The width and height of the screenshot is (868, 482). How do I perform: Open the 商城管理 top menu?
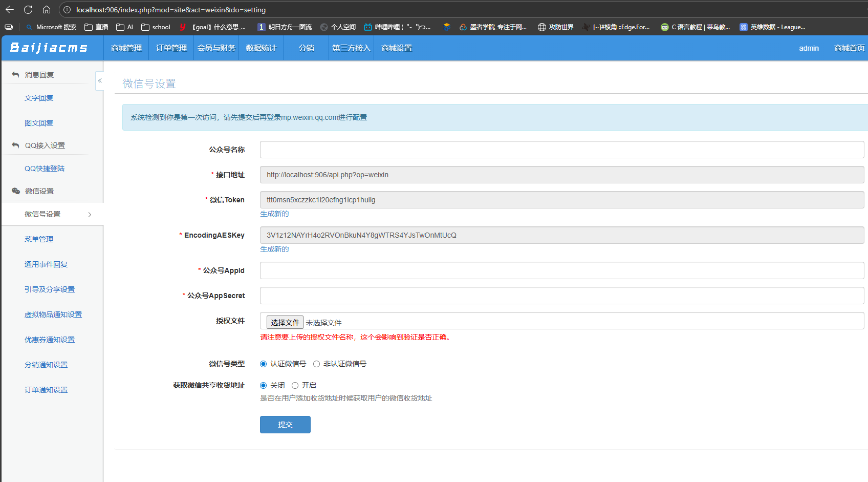click(126, 48)
